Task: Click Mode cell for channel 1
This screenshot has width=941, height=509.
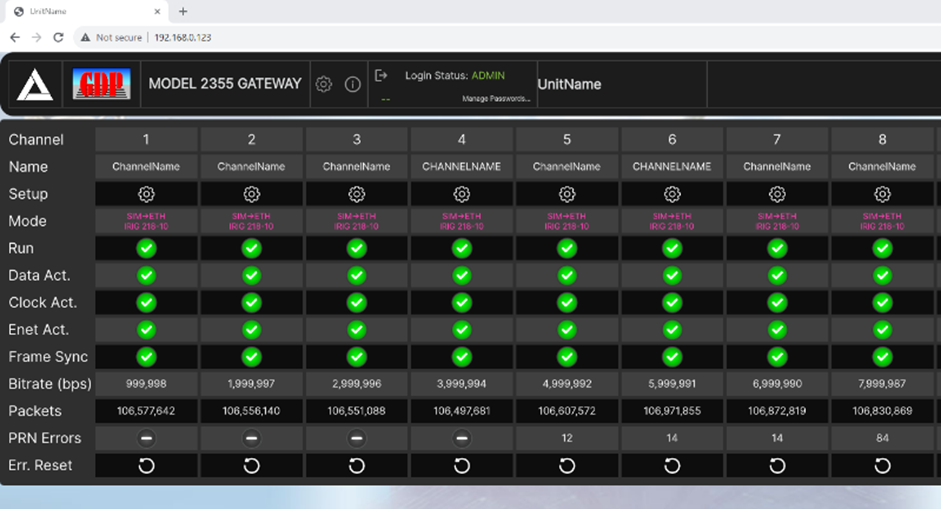Action: point(146,221)
